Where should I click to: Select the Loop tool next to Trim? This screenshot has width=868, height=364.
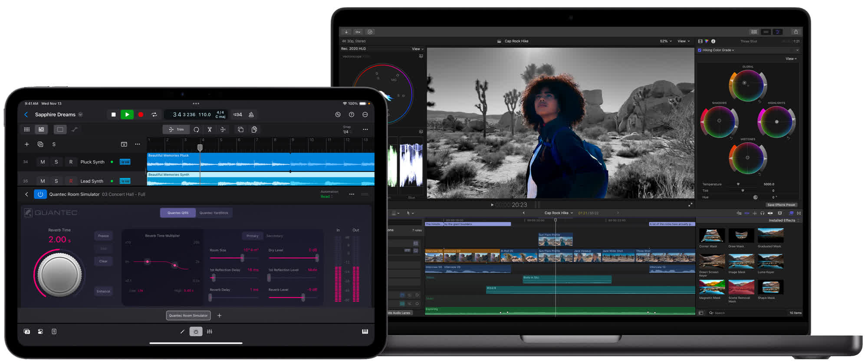pyautogui.click(x=197, y=129)
